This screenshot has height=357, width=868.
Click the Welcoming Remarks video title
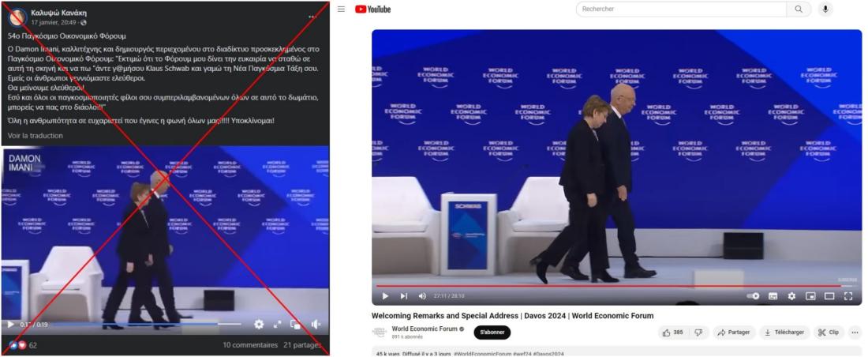(512, 315)
